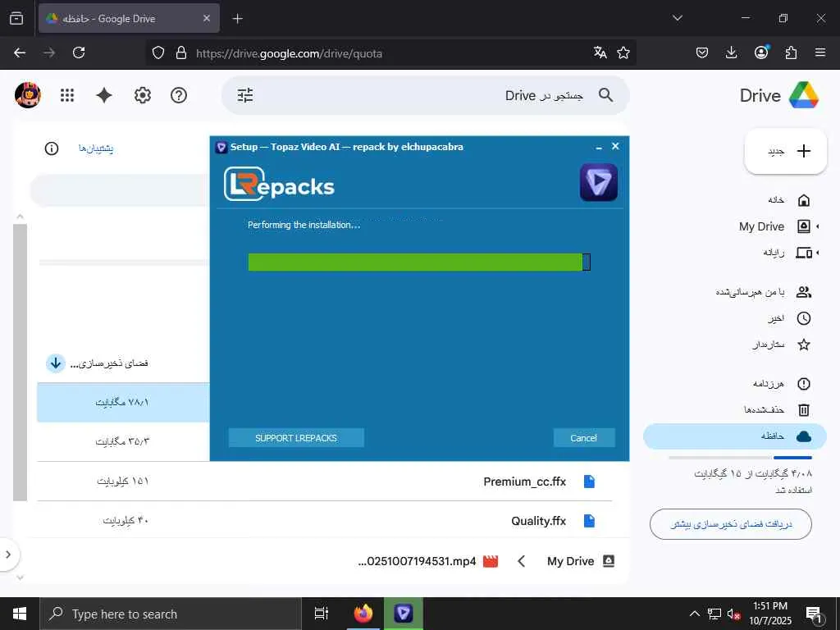Open the Drive help question mark
840x630 pixels.
178,95
